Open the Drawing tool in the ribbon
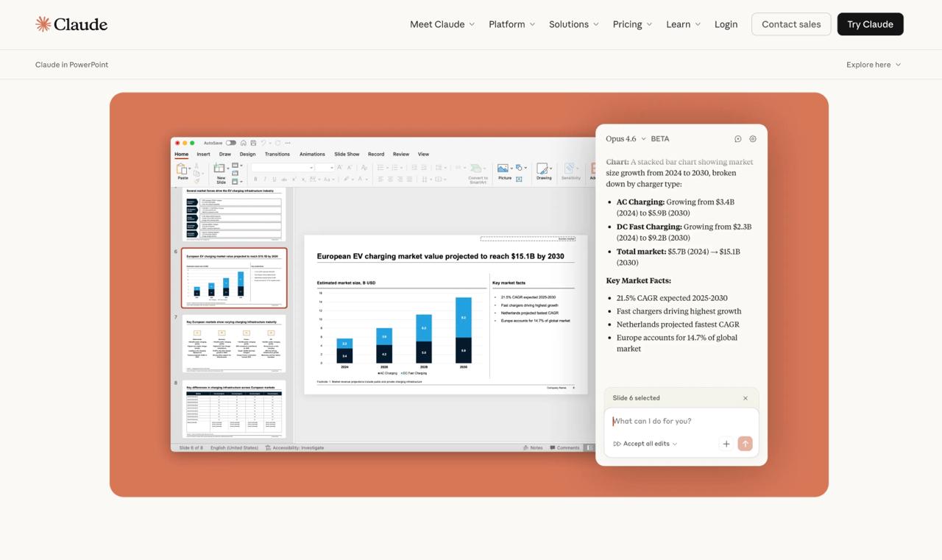Image resolution: width=942 pixels, height=560 pixels. [543, 170]
